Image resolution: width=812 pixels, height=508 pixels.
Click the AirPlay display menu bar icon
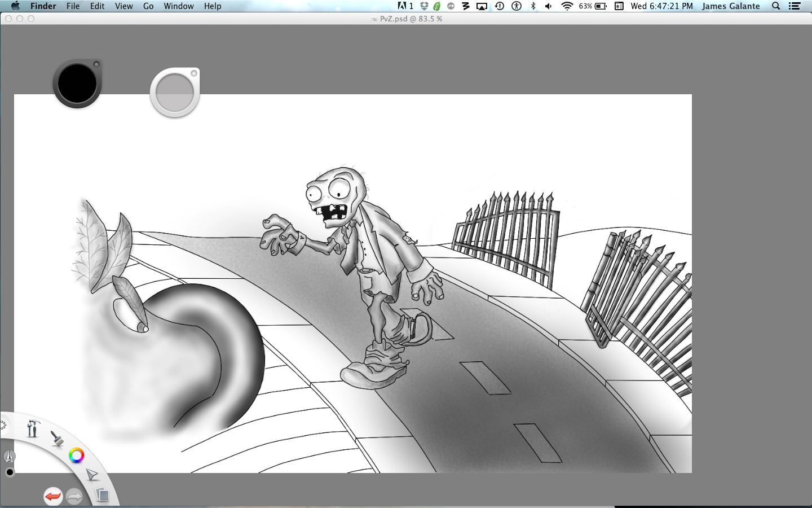[482, 6]
